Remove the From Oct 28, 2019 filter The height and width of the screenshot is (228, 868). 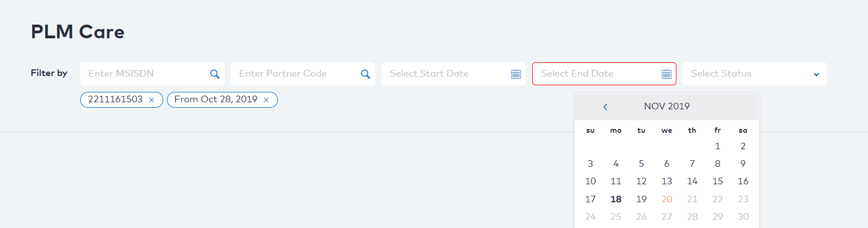tap(266, 100)
